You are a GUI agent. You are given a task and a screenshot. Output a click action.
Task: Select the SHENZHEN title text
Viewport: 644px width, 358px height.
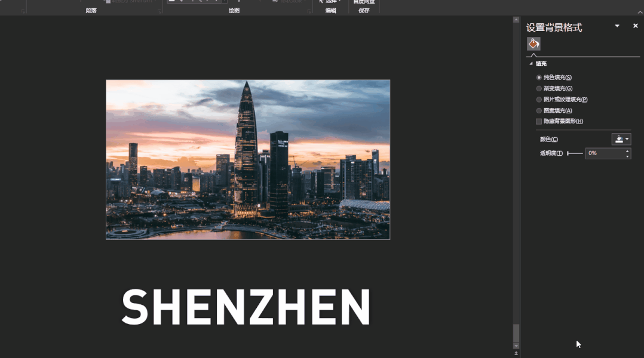point(246,307)
